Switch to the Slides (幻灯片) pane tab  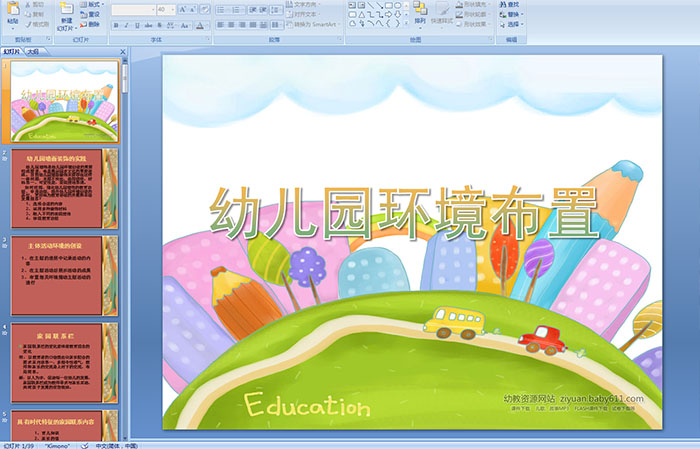tap(12, 51)
